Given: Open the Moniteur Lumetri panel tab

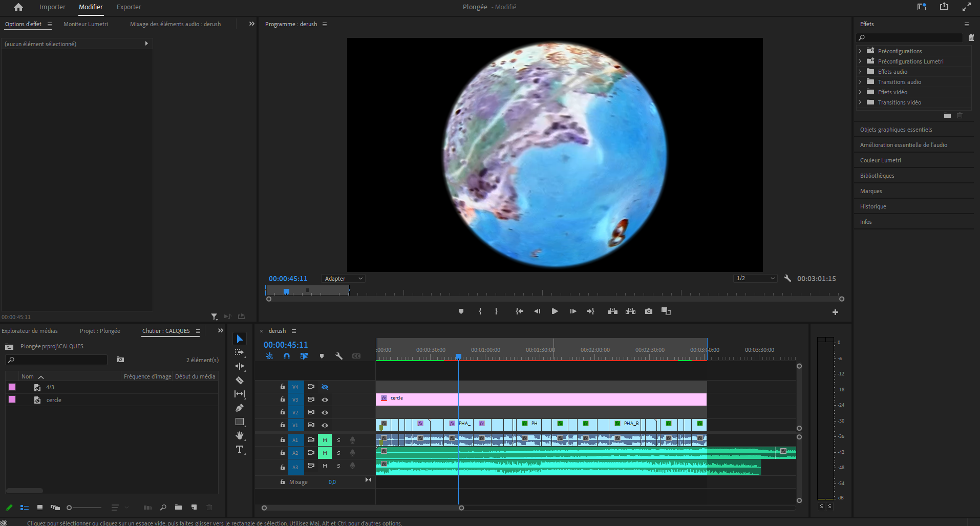Looking at the screenshot, I should (x=86, y=24).
